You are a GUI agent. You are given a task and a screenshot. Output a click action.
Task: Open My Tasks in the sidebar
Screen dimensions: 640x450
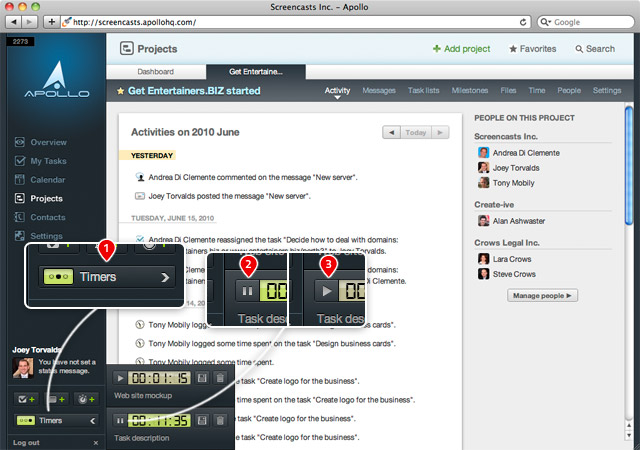[x=40, y=161]
